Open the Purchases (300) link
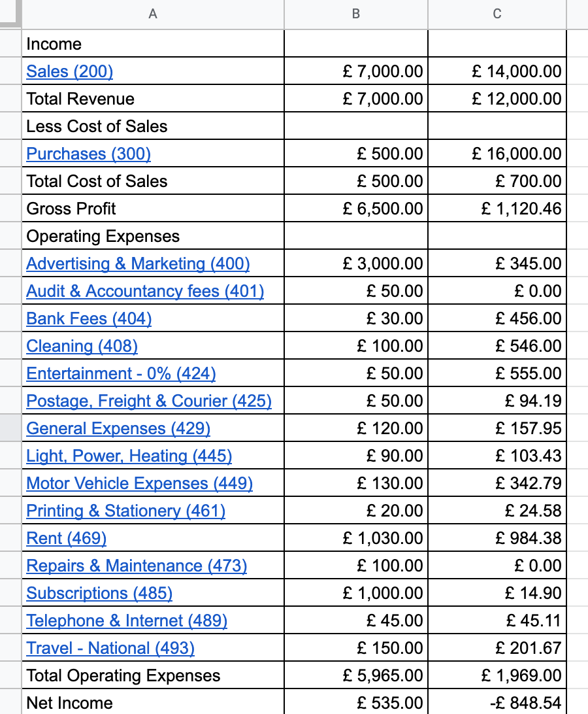The image size is (588, 714). (88, 154)
